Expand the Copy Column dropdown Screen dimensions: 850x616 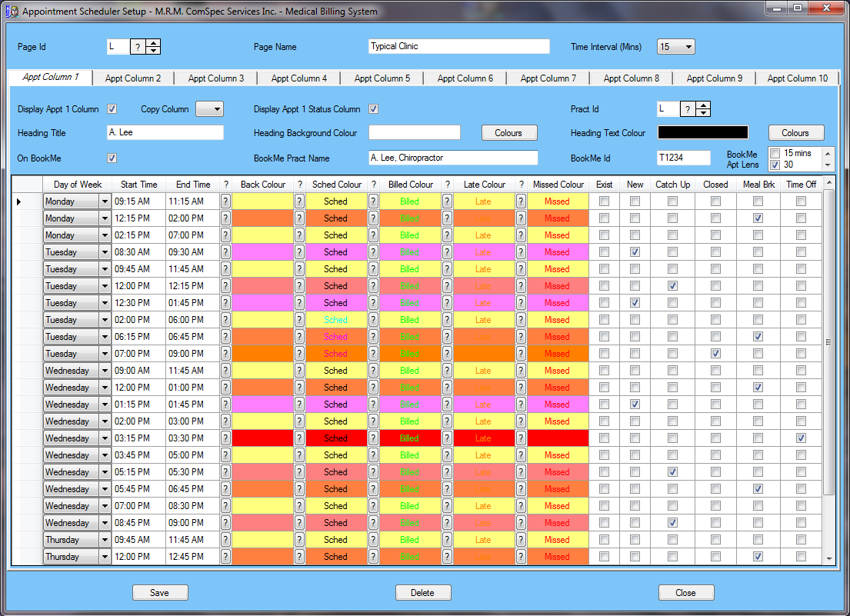point(209,109)
